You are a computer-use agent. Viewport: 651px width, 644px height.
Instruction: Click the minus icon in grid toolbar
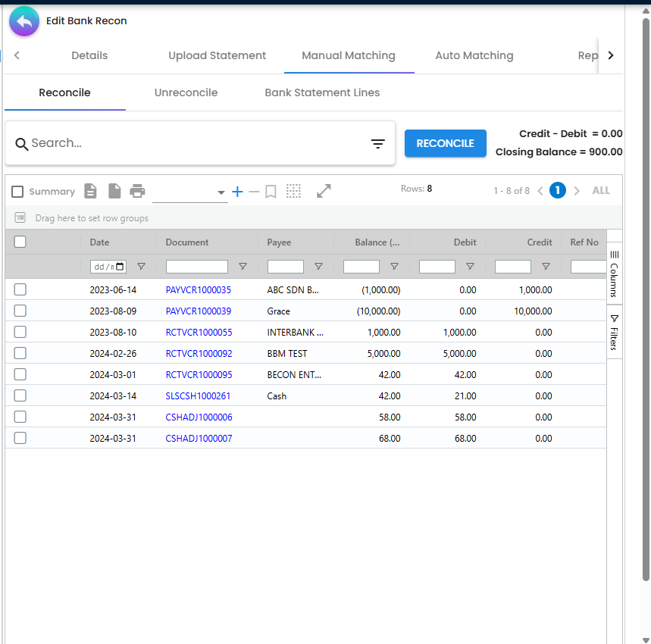click(x=254, y=191)
